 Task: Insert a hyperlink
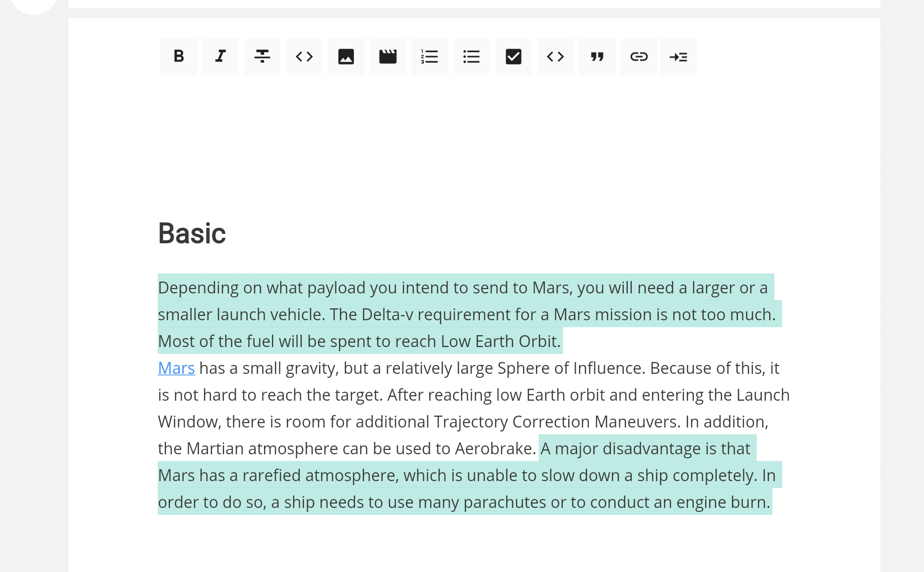[639, 57]
